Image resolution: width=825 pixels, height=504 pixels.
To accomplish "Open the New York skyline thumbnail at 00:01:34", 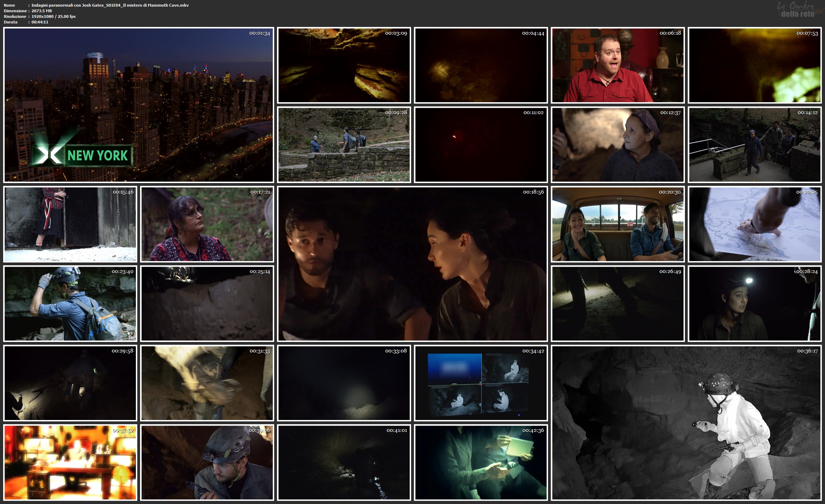I will 139,105.
